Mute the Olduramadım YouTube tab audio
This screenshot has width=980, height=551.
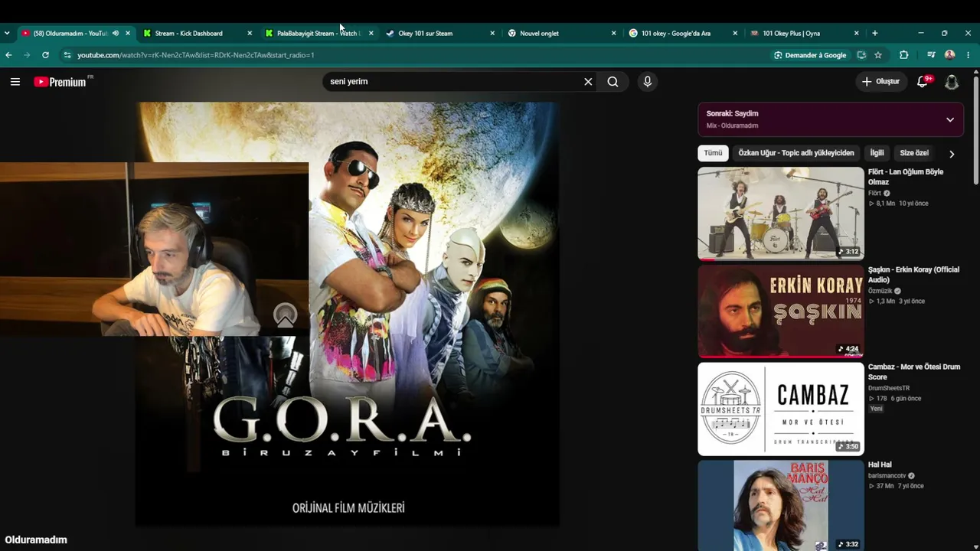click(x=116, y=33)
